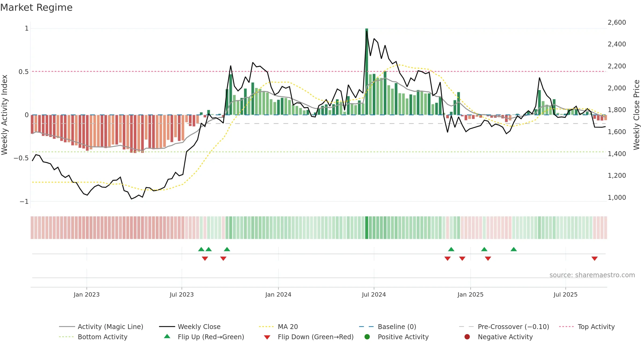Toggle the Baseline (0) legend entry
The width and height of the screenshot is (644, 362).
click(387, 327)
